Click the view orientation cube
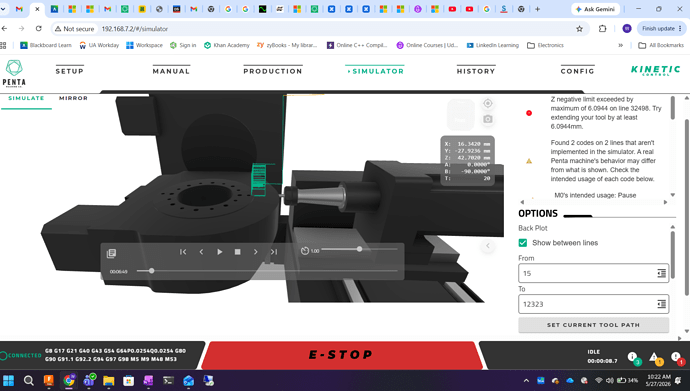 click(x=460, y=114)
